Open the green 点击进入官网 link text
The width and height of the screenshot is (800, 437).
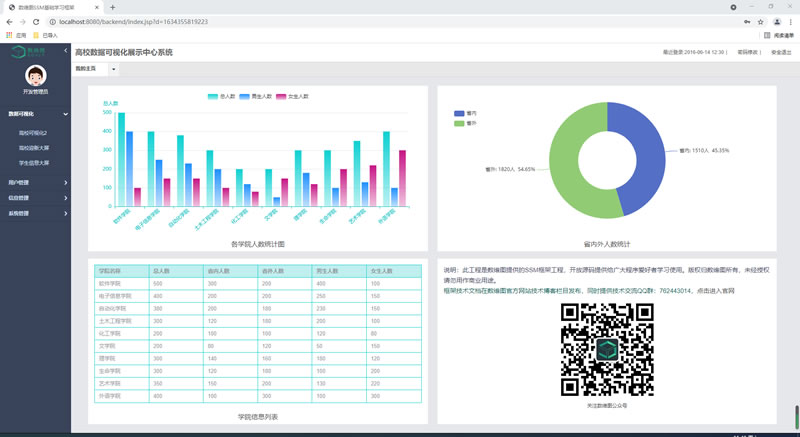pyautogui.click(x=715, y=291)
